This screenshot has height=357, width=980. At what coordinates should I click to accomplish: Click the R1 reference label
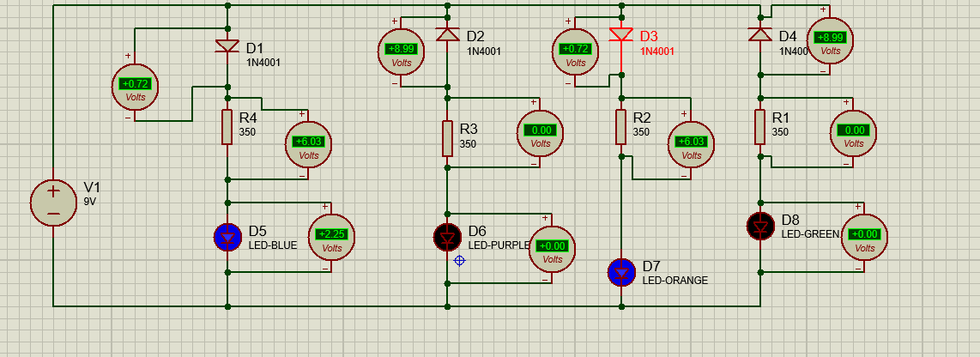tap(781, 118)
